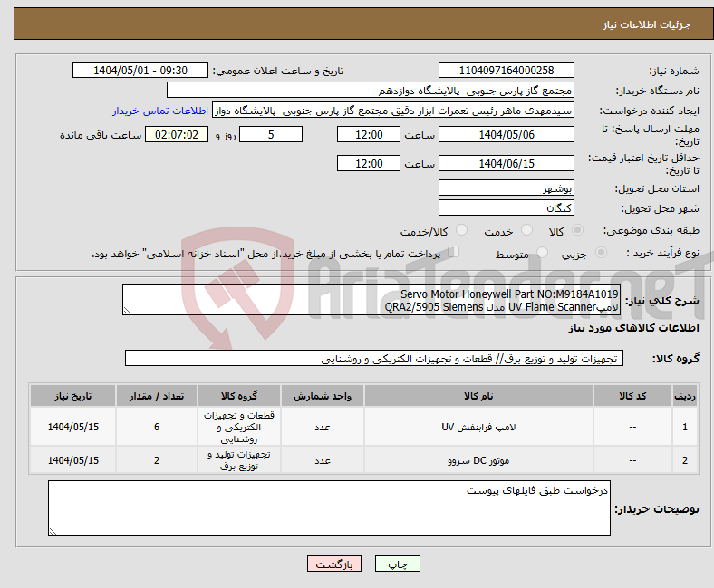Click the item name موتور DC سروو

tap(478, 460)
